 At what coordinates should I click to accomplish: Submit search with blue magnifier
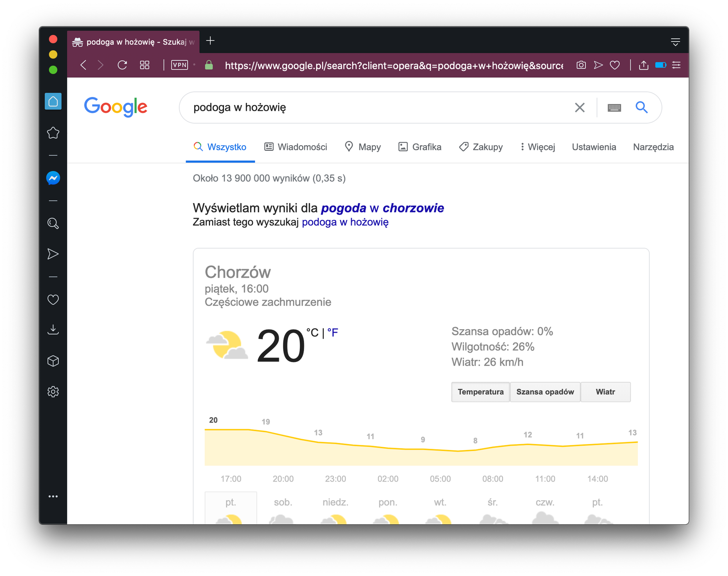pos(642,107)
